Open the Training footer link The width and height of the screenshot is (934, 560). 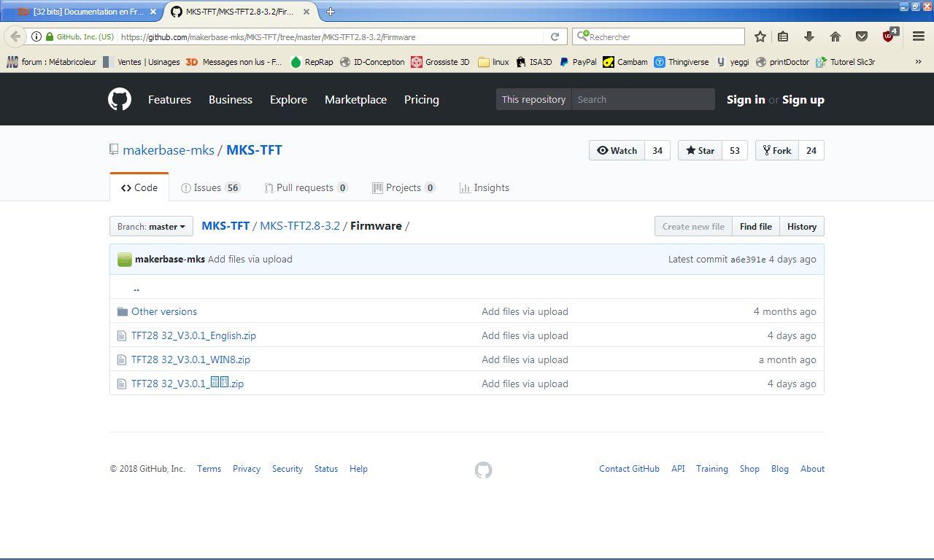click(x=712, y=469)
